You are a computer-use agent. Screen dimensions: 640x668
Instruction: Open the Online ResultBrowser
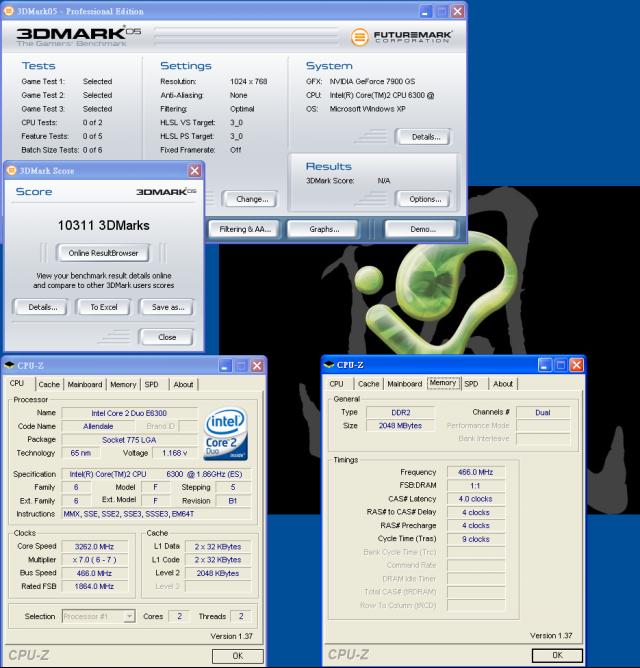103,253
